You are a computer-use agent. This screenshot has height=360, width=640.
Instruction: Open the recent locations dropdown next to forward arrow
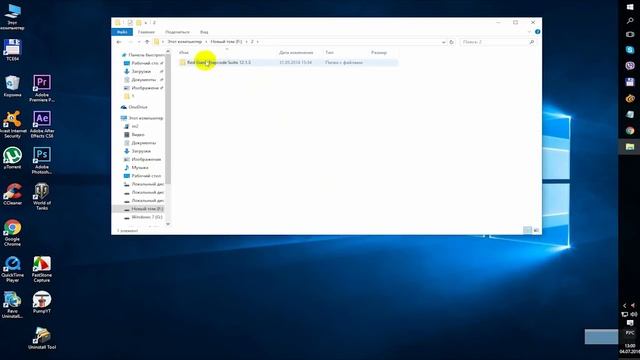click(x=139, y=42)
